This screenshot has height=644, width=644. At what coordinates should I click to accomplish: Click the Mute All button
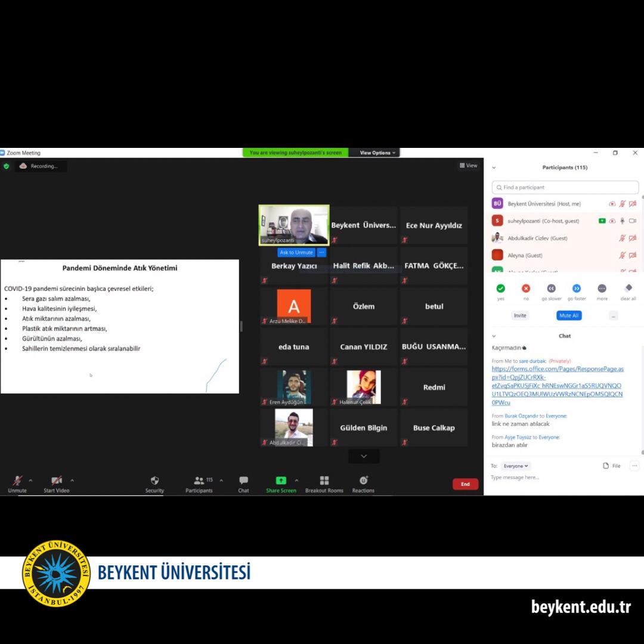pyautogui.click(x=569, y=315)
